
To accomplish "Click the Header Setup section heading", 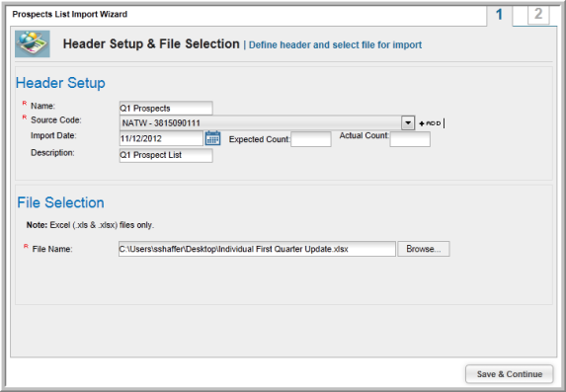I will (60, 83).
